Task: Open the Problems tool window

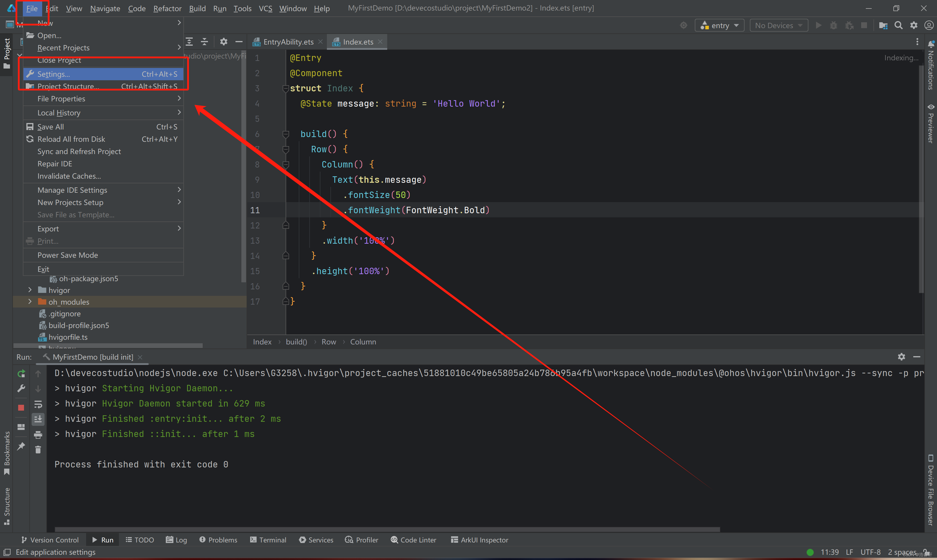Action: [218, 539]
